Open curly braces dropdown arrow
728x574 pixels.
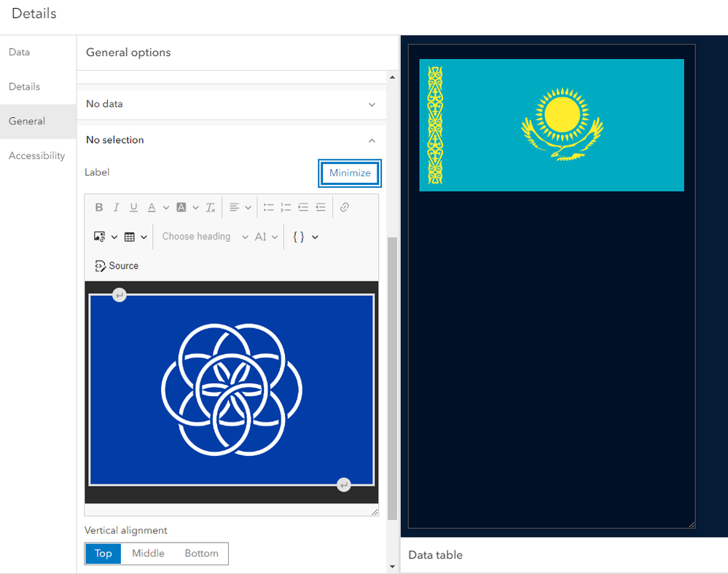315,237
